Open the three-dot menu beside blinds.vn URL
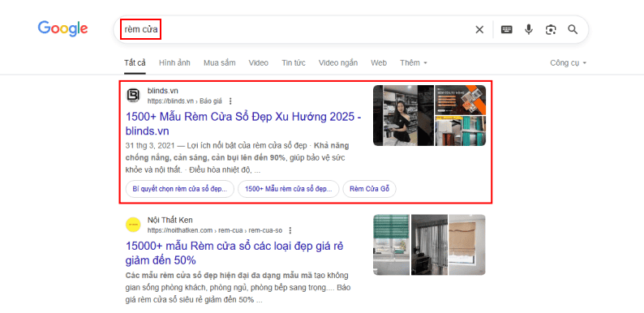Screen dimensions: 644x313 [x=230, y=101]
